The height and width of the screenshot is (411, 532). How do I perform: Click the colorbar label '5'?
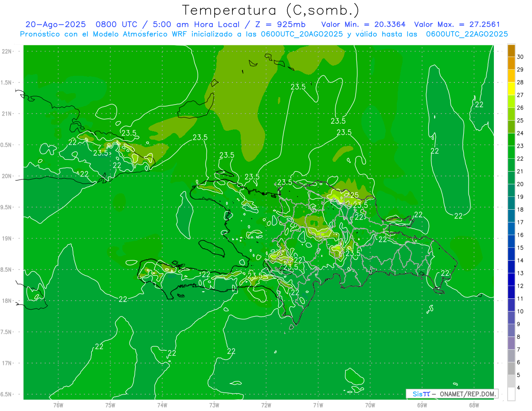519,375
